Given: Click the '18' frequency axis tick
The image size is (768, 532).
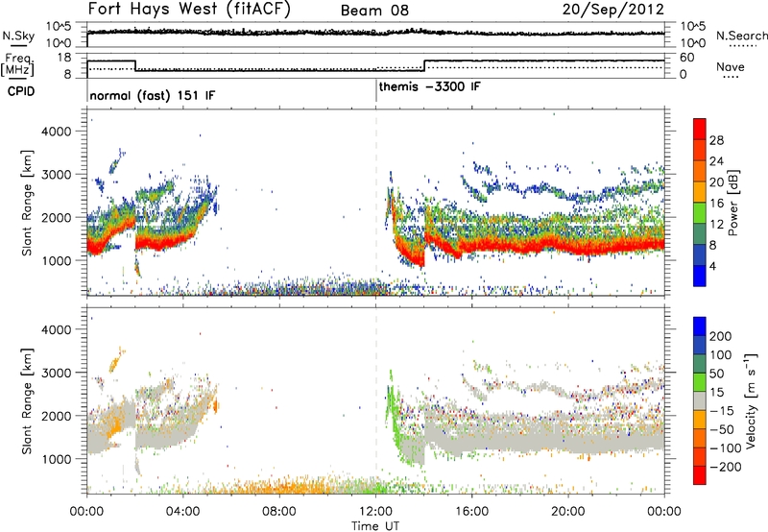Looking at the screenshot, I should pyautogui.click(x=64, y=58).
